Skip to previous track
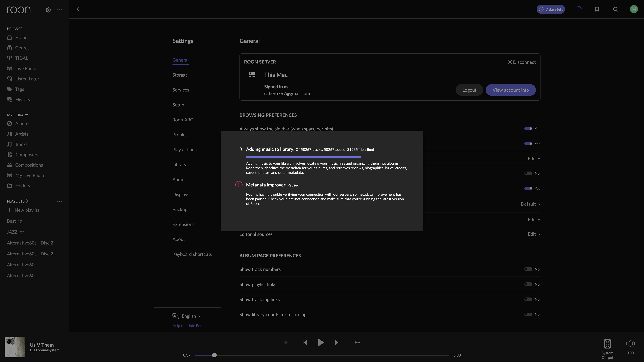This screenshot has height=362, width=644. click(305, 342)
